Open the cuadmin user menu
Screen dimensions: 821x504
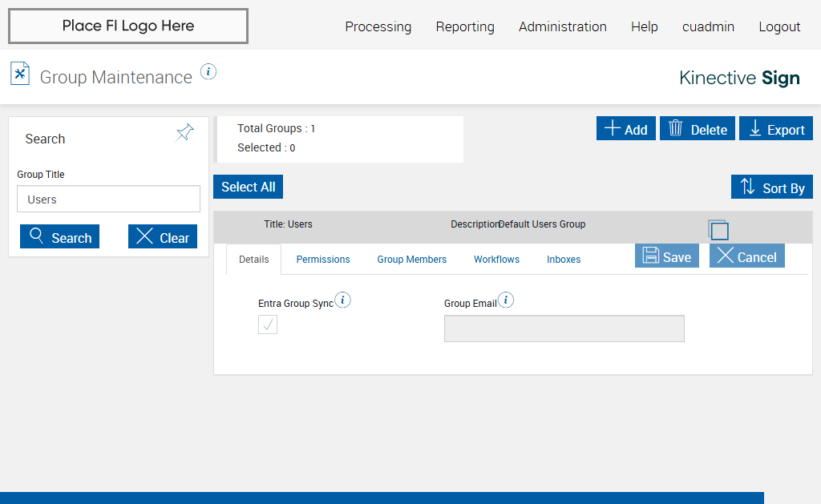point(708,26)
